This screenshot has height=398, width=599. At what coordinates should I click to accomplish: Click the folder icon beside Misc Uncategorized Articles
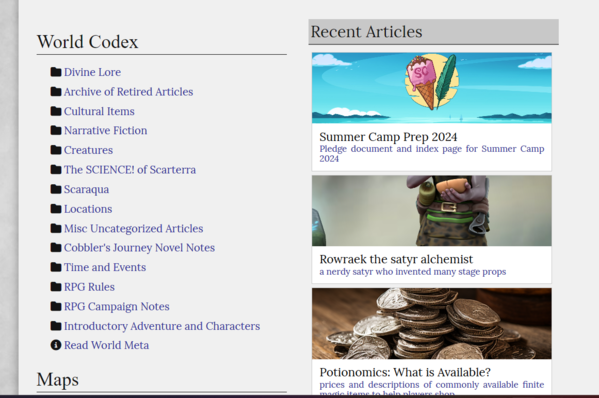tap(56, 228)
